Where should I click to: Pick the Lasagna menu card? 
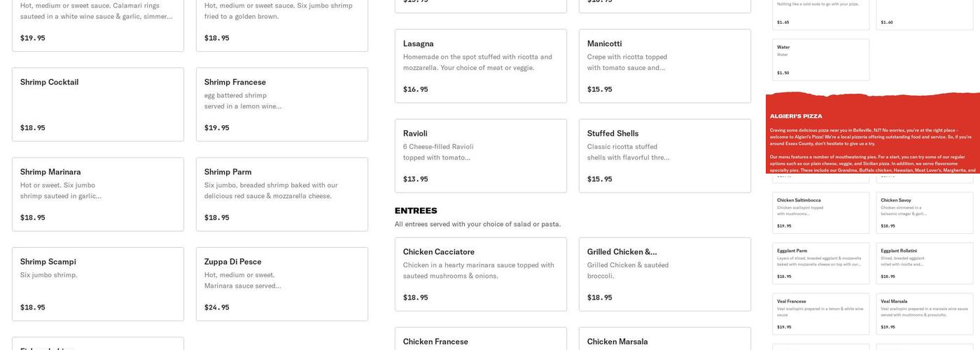click(480, 66)
